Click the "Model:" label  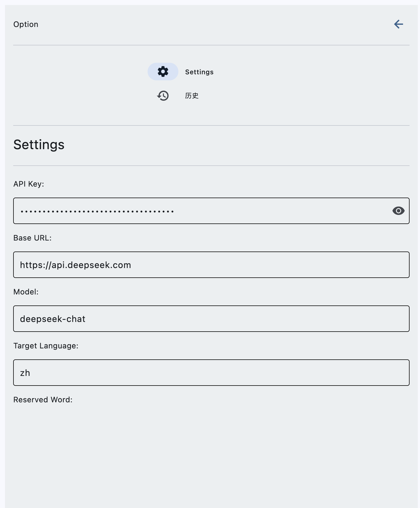tap(26, 292)
